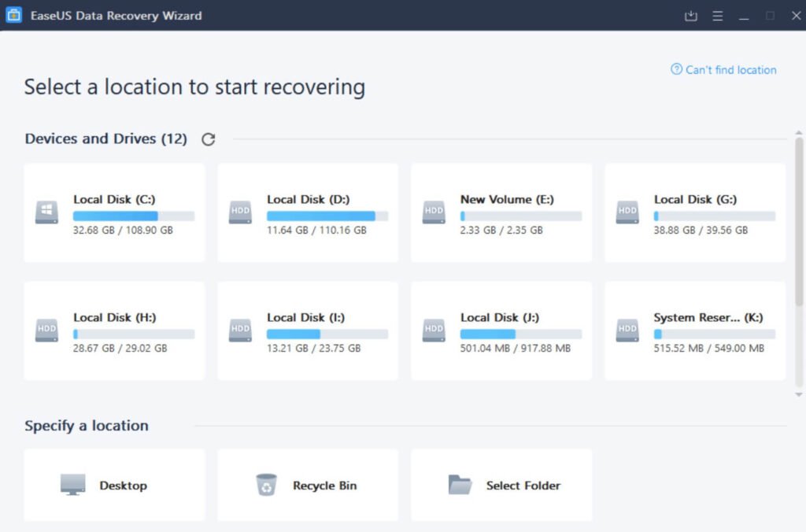This screenshot has height=532, width=806.
Task: Click the Specify a location heading
Action: tap(87, 426)
